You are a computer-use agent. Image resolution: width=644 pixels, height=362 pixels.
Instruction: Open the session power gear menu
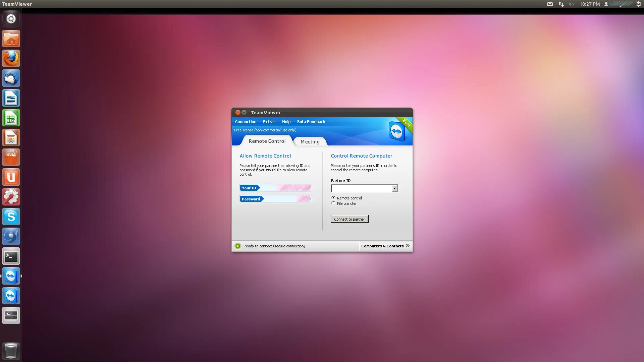pos(639,4)
